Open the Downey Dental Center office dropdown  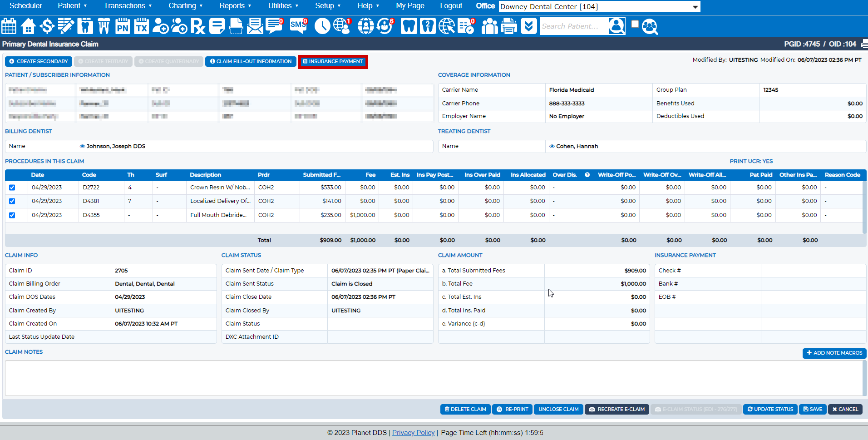[598, 6]
